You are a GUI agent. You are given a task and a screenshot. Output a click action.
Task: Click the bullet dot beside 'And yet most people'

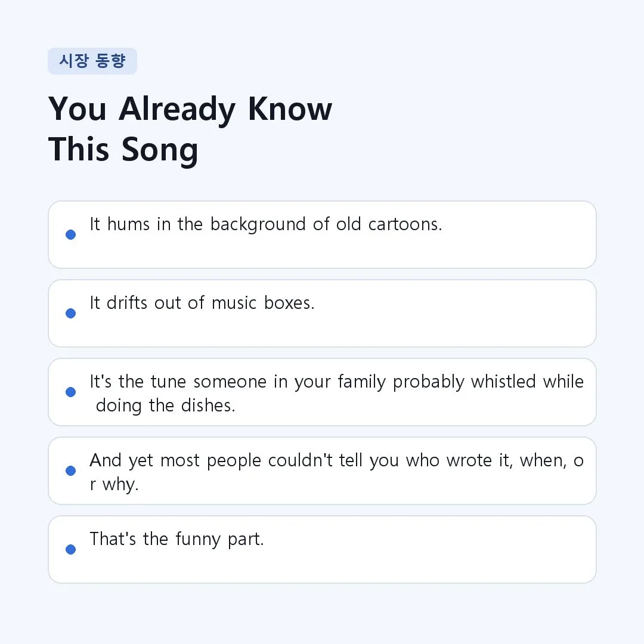[70, 470]
